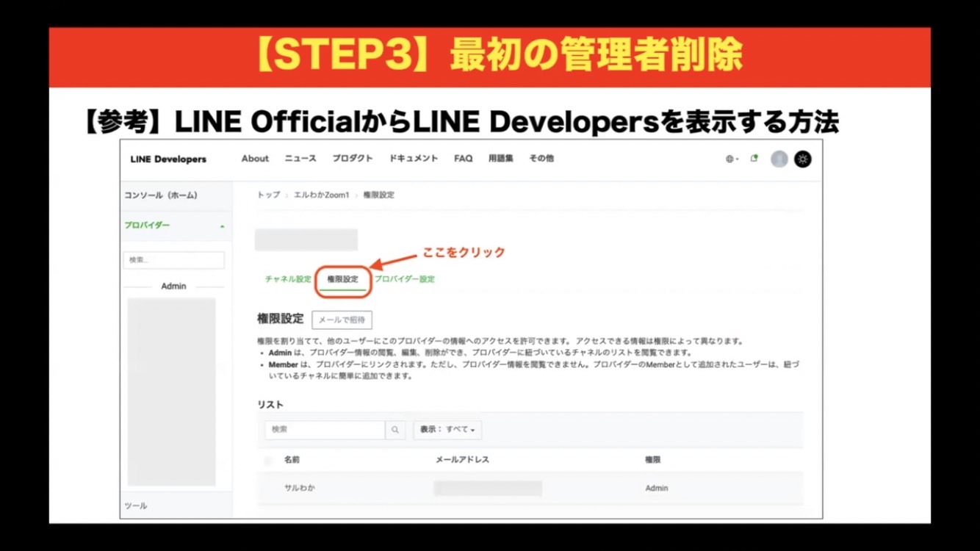The width and height of the screenshot is (980, 551).
Task: Open the About menu item
Action: 255,159
